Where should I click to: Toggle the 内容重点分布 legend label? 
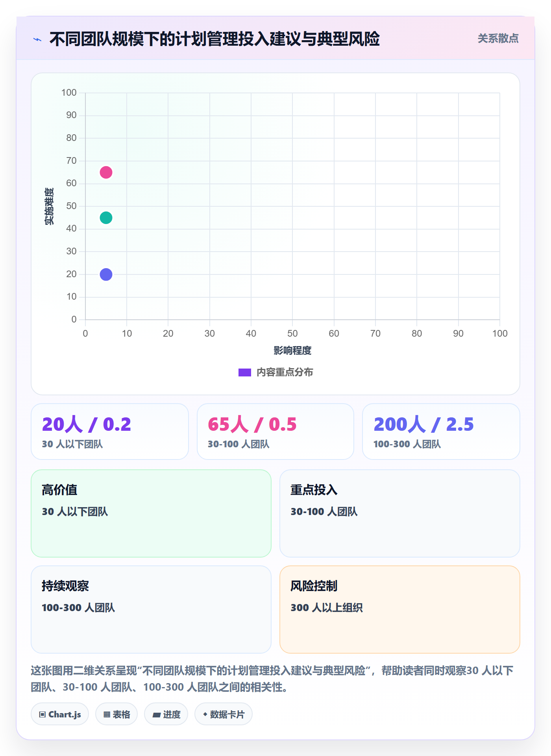pyautogui.click(x=285, y=372)
